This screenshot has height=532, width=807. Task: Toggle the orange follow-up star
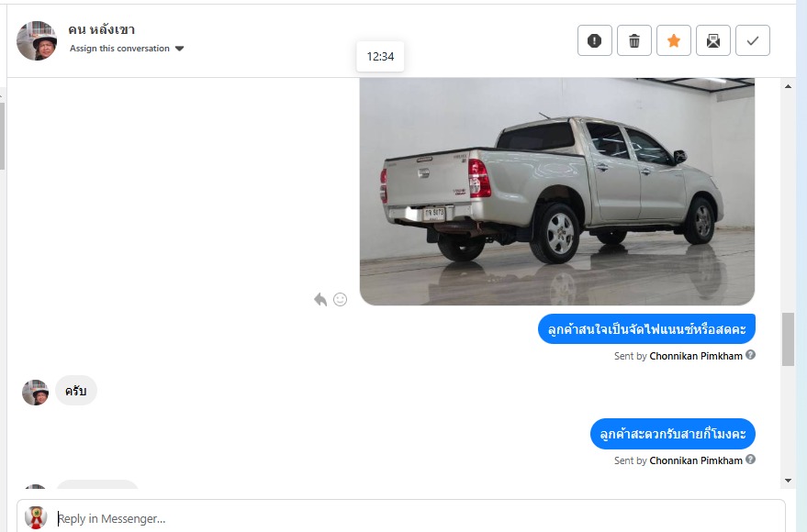(x=674, y=40)
